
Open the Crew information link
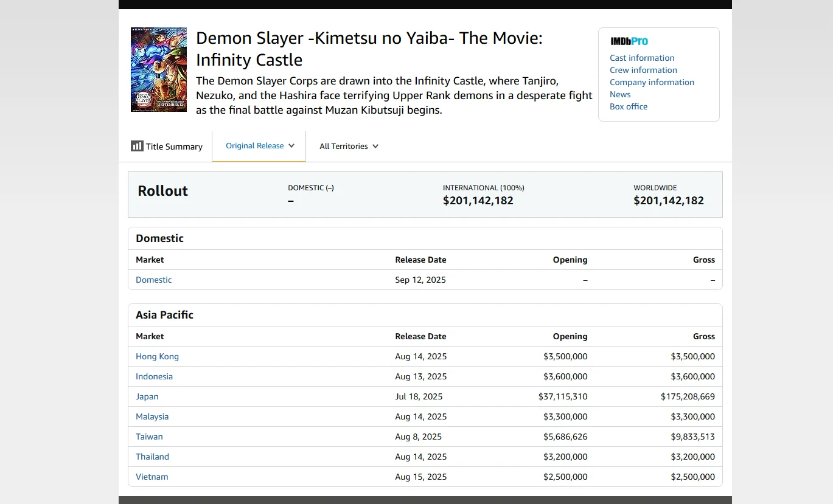643,70
